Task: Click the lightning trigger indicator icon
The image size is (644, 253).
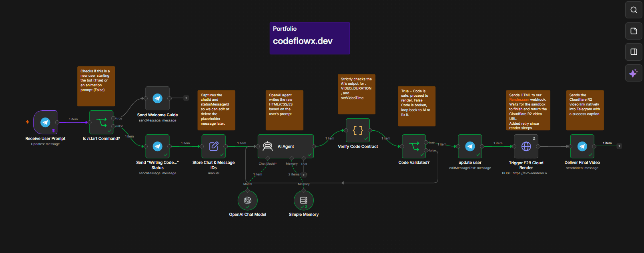Action: (27, 122)
